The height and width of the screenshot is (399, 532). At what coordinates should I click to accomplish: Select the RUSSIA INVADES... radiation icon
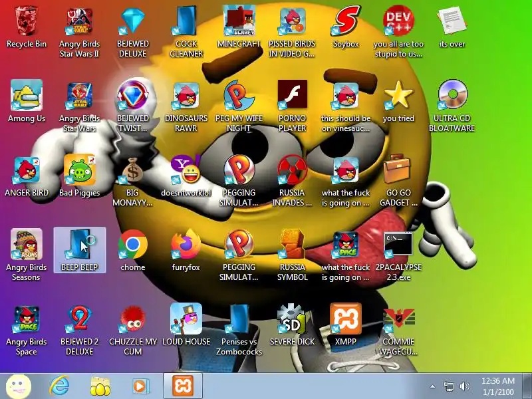[292, 181]
